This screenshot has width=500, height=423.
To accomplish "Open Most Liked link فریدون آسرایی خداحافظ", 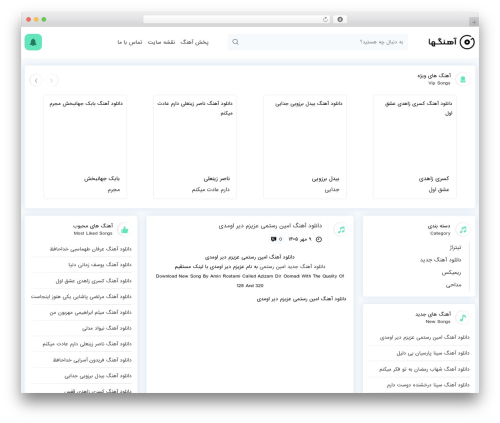I will point(92,360).
